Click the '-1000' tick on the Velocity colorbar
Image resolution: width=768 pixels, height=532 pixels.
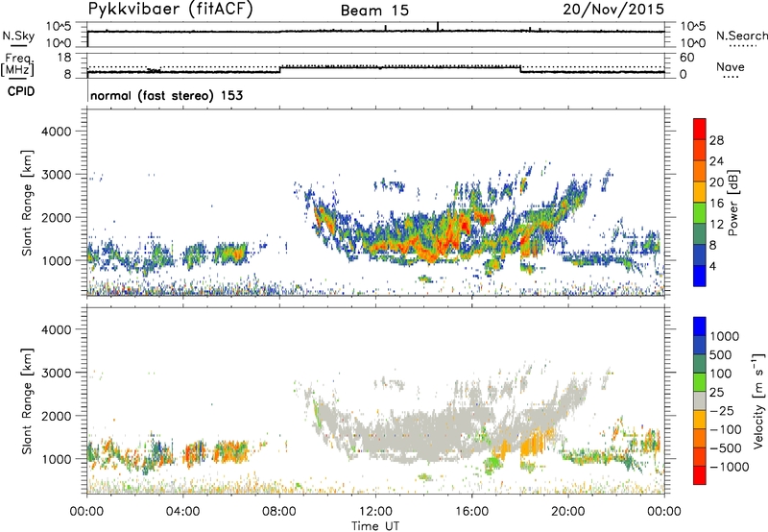[x=730, y=467]
